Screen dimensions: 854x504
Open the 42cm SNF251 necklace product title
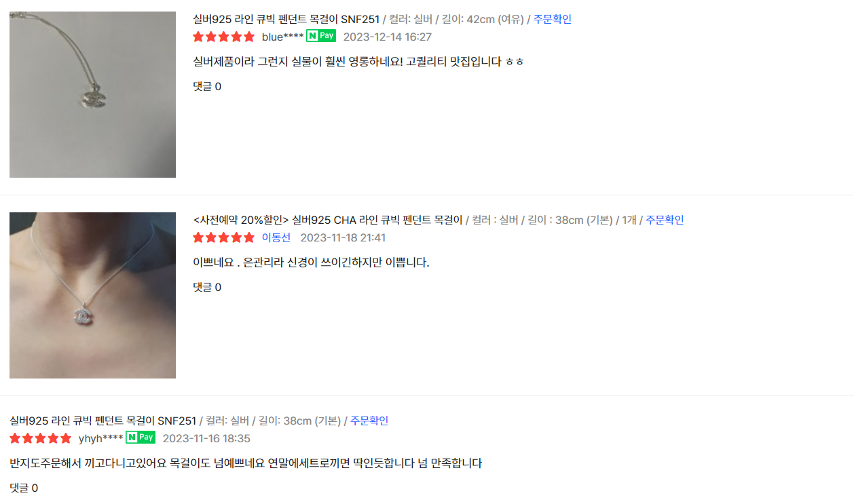pyautogui.click(x=286, y=19)
